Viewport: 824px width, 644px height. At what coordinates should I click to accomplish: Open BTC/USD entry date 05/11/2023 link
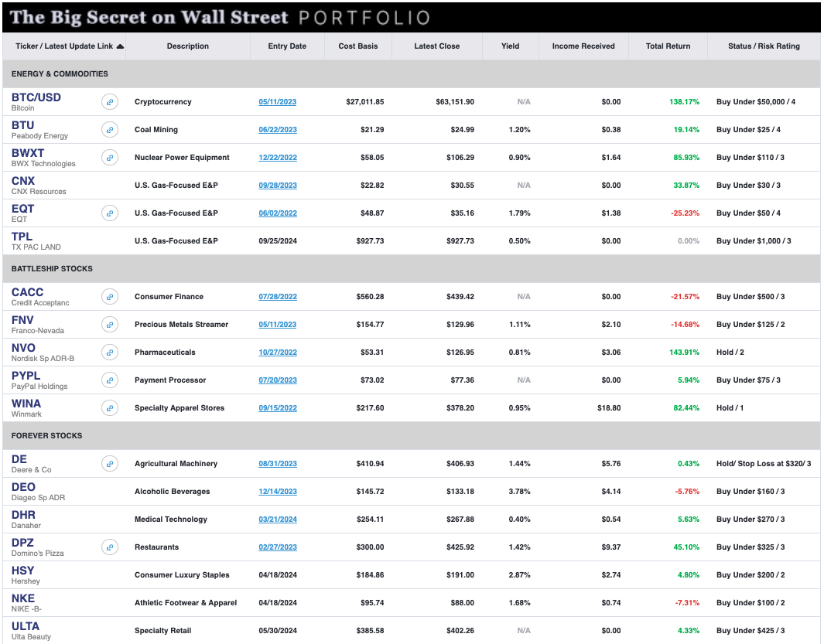(278, 102)
